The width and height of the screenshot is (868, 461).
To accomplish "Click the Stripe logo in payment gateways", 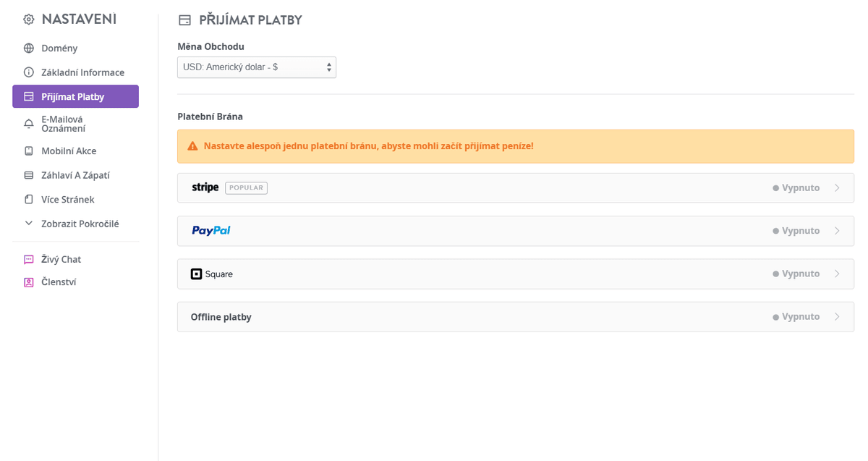I will (205, 187).
